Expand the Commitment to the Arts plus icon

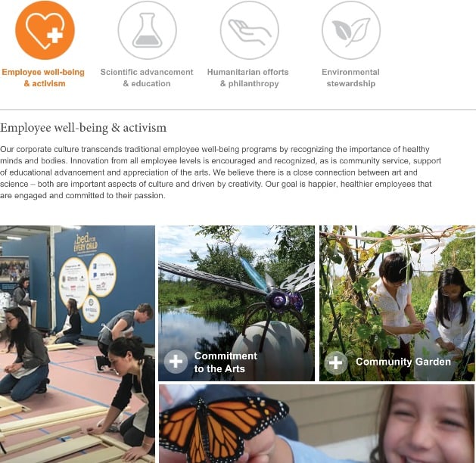[x=176, y=362]
